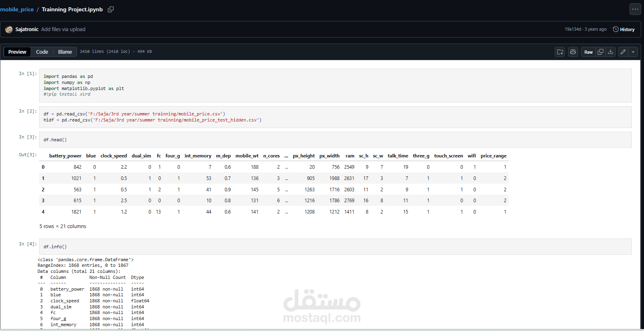Download the raw file
The height and width of the screenshot is (331, 644).
pos(610,52)
